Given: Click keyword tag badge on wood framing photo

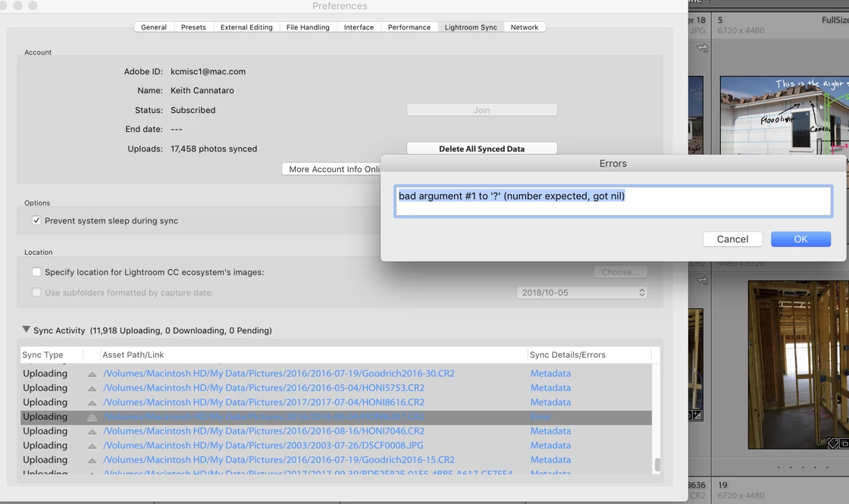Looking at the screenshot, I should coord(833,443).
